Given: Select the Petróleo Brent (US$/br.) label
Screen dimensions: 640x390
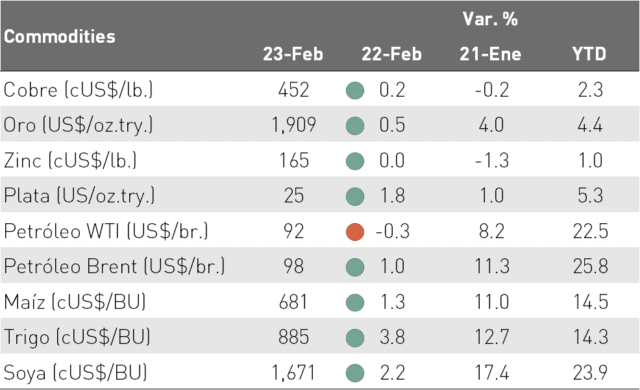Looking at the screenshot, I should pyautogui.click(x=114, y=266).
